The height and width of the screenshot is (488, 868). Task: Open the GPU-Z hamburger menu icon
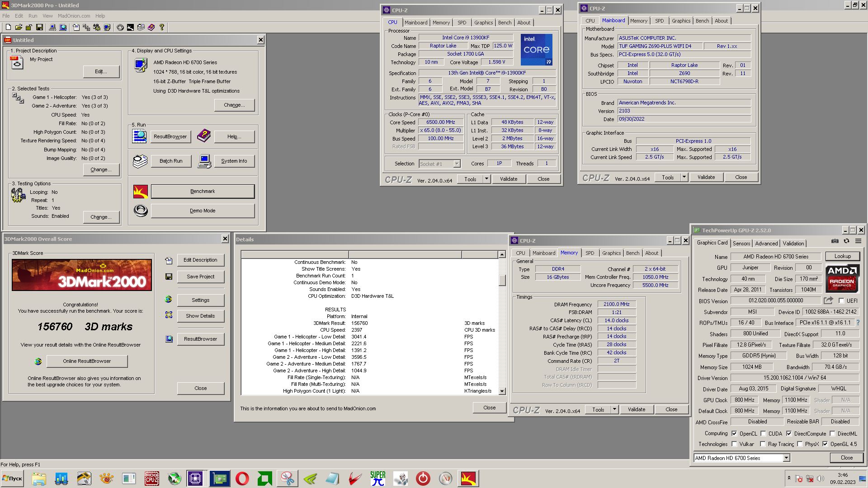[x=858, y=241]
